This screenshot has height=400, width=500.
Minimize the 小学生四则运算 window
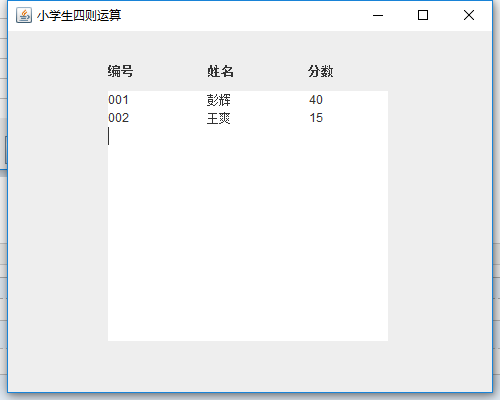tap(378, 15)
